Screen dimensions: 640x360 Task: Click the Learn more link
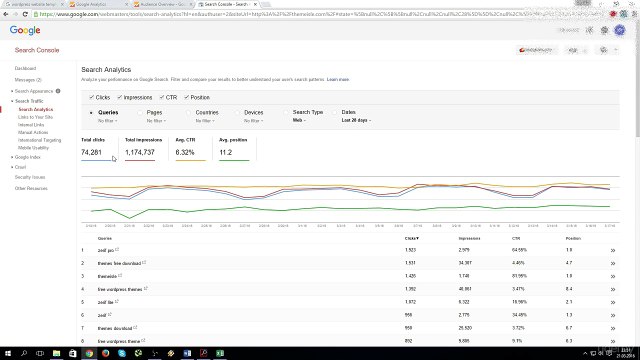338,80
